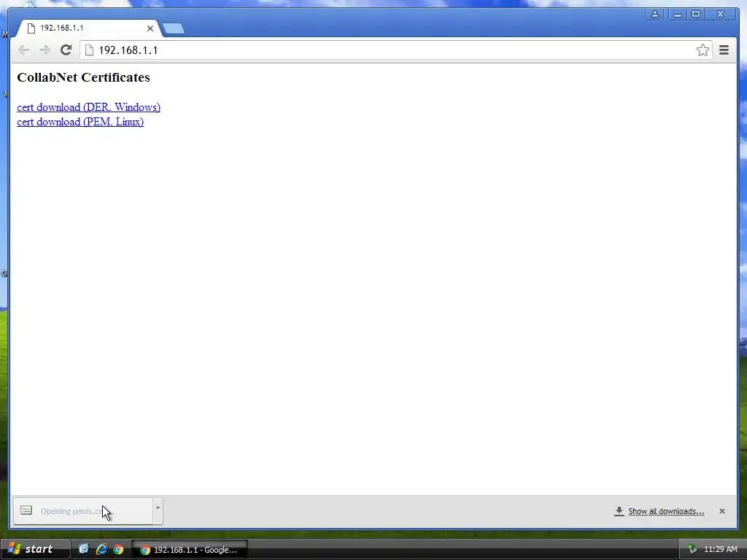Select the Chrome taskbar window button
The image size is (747, 560).
(x=189, y=550)
